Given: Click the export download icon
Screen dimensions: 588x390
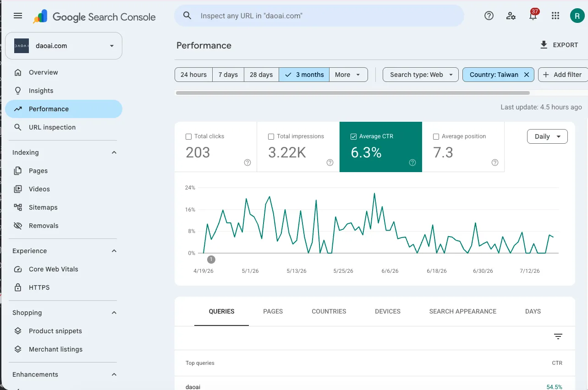Looking at the screenshot, I should point(544,45).
